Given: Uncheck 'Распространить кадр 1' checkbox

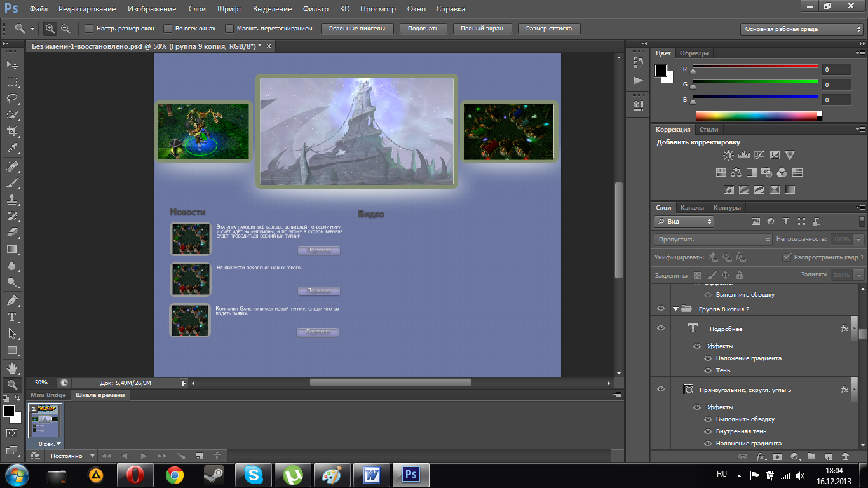Looking at the screenshot, I should point(787,257).
